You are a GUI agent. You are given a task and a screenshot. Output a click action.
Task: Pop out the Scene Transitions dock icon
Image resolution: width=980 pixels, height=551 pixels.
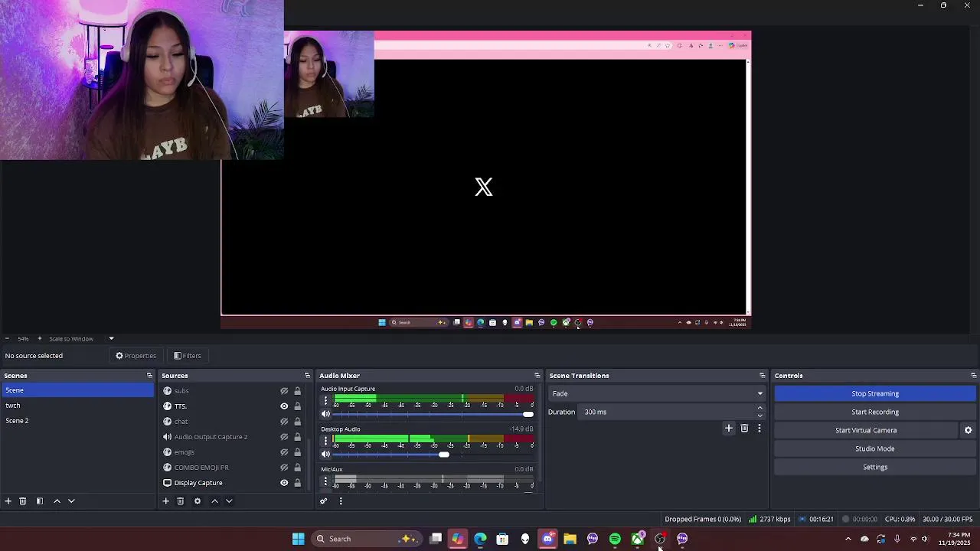point(762,376)
